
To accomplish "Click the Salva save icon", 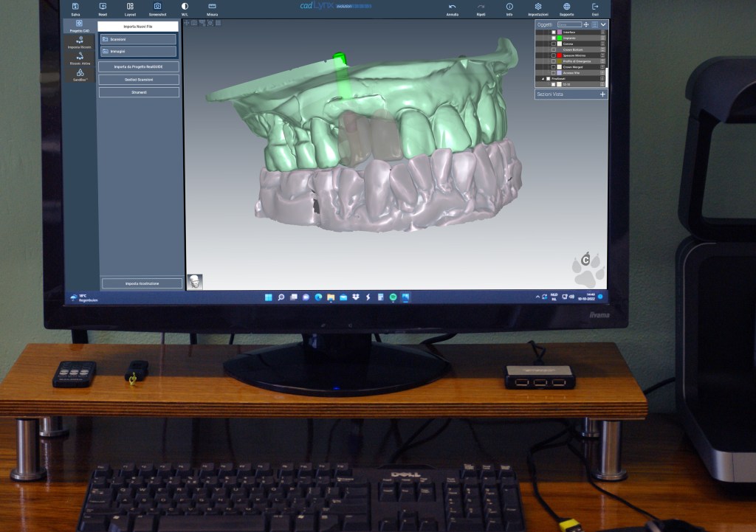I will [x=75, y=7].
